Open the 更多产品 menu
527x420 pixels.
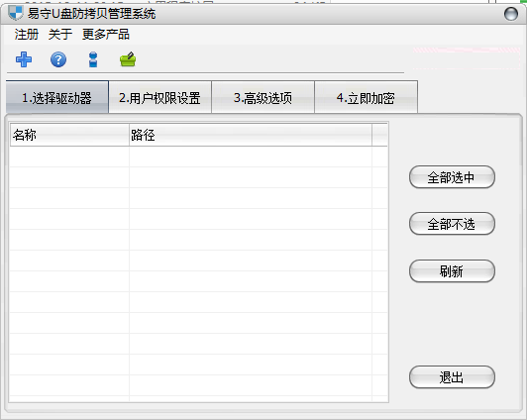pos(106,35)
